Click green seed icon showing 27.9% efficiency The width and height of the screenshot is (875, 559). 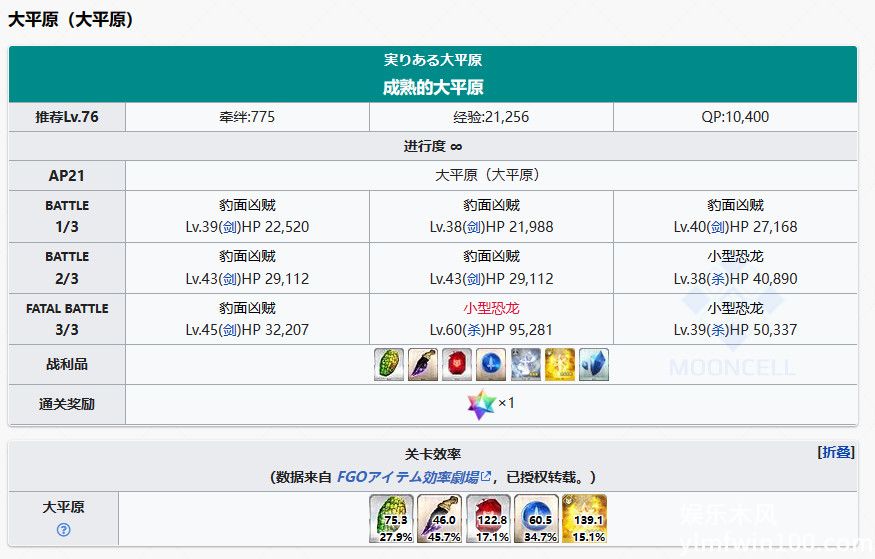coord(394,519)
